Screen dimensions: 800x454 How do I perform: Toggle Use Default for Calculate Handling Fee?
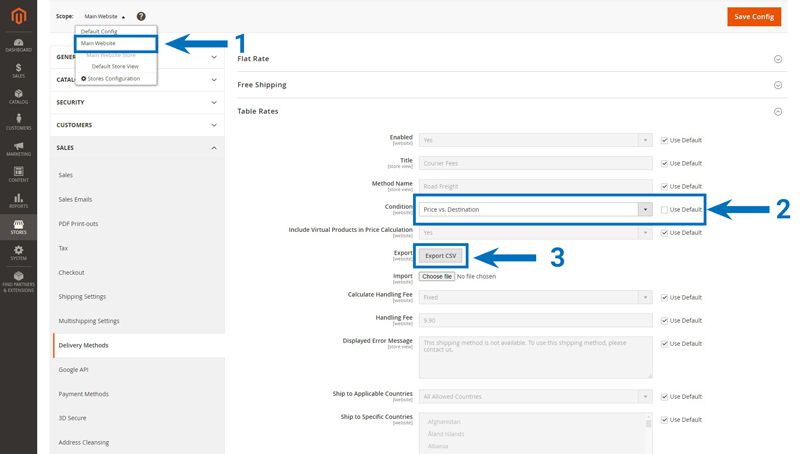click(x=664, y=297)
